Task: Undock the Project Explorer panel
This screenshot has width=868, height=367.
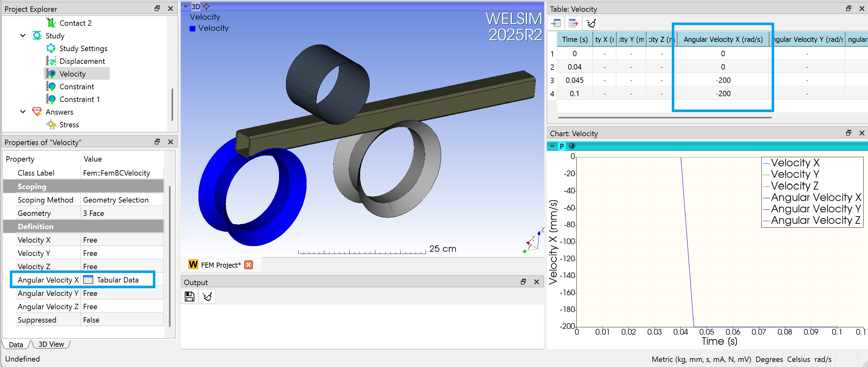Action: [x=157, y=8]
